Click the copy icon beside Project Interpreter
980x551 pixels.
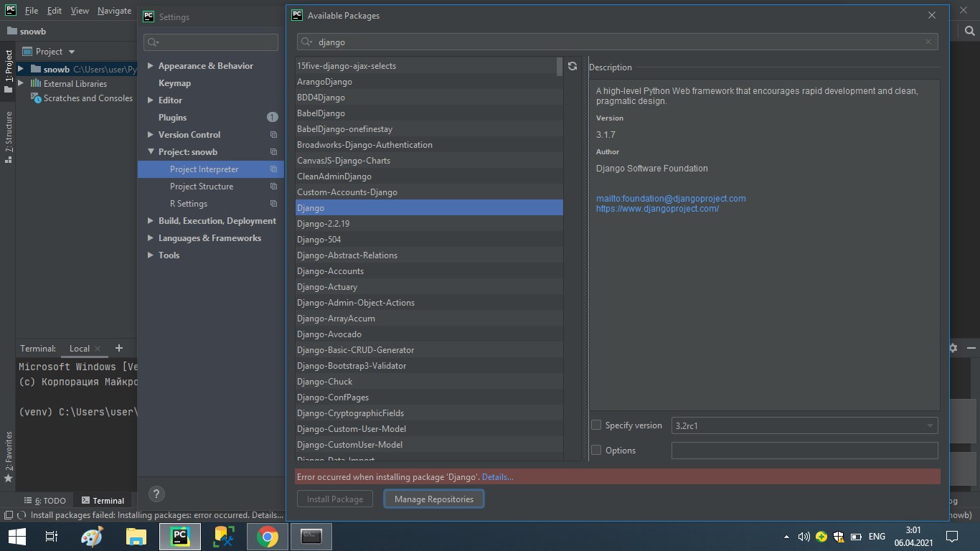point(273,169)
